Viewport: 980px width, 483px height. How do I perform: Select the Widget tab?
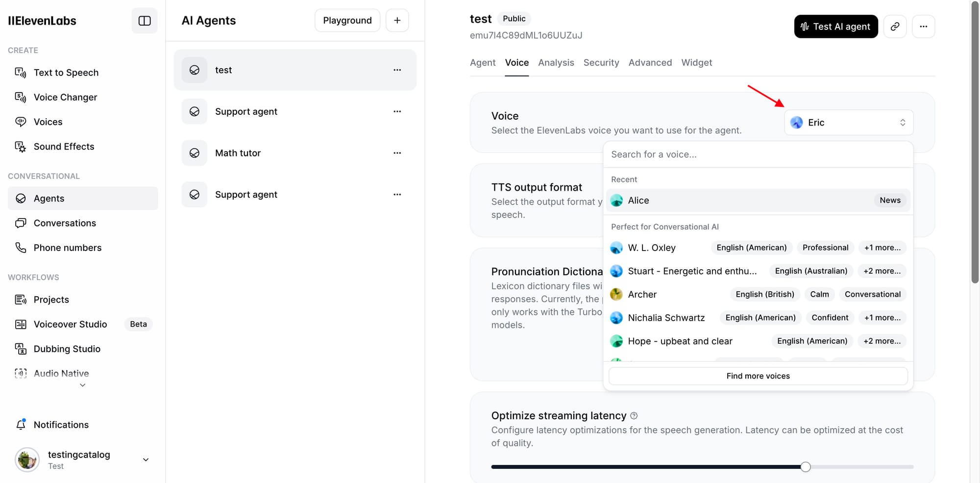(x=696, y=63)
